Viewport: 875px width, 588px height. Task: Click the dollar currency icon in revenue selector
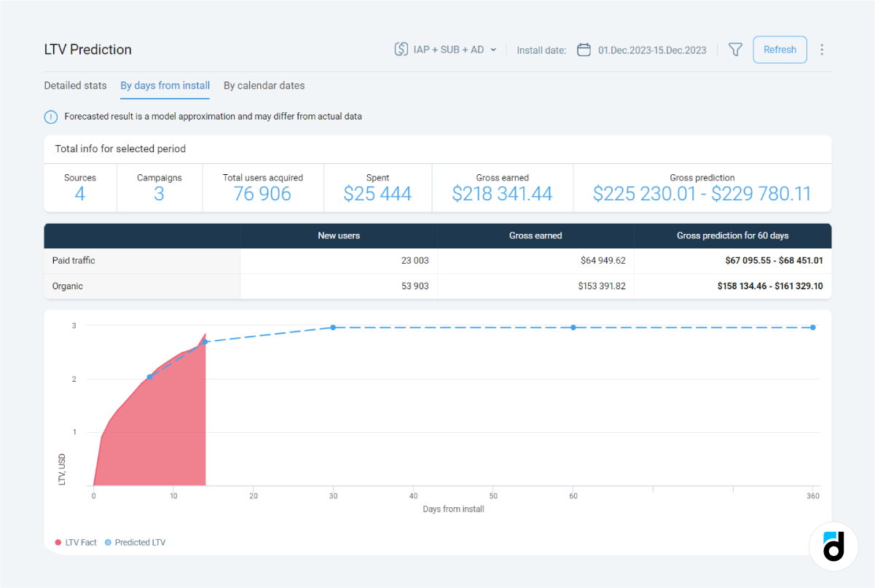tap(401, 50)
